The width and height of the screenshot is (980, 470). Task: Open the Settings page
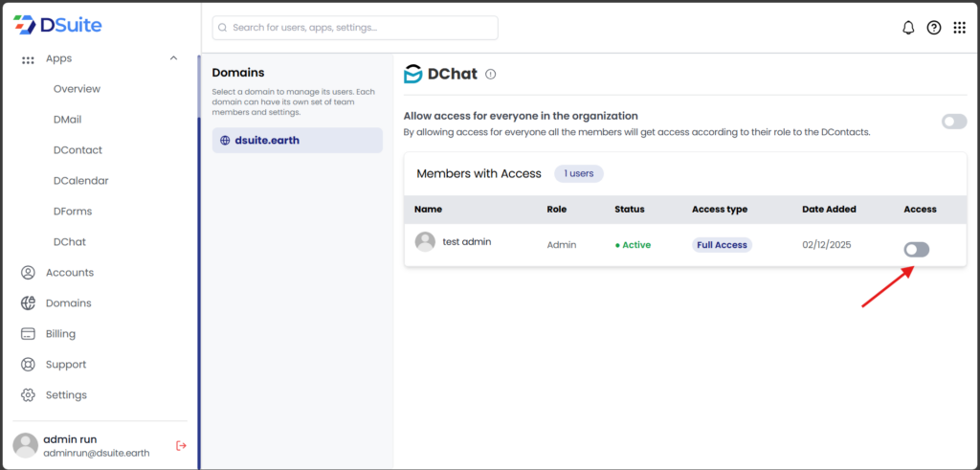[x=66, y=395]
